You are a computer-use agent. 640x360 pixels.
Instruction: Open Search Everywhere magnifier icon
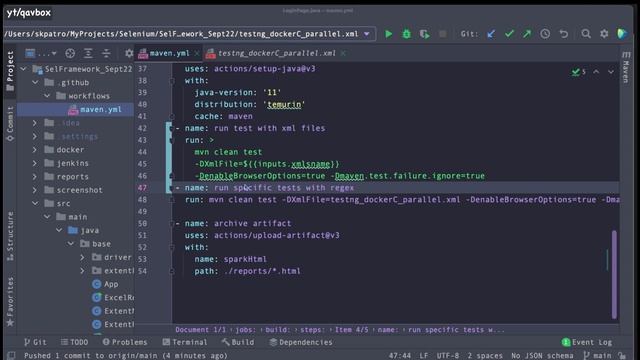coord(586,34)
